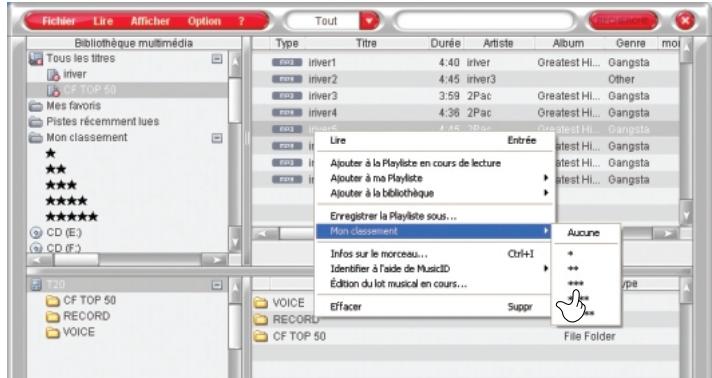Click the T20 device icon

click(x=36, y=285)
